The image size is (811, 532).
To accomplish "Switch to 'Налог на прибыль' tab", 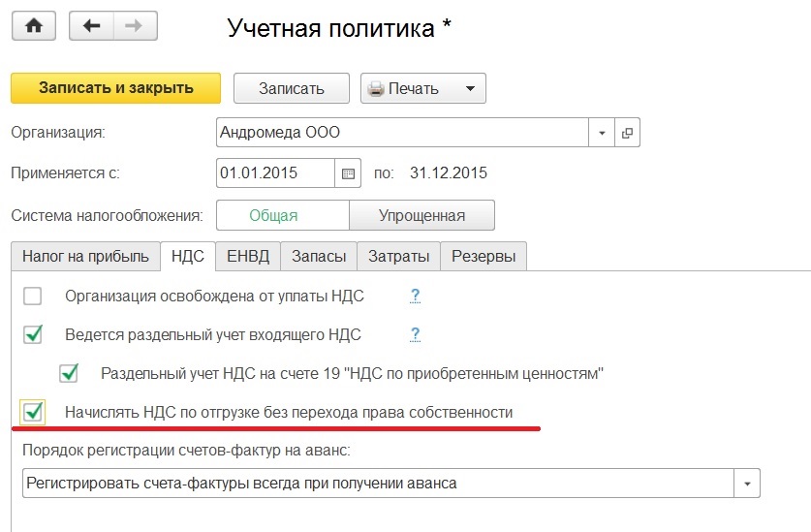I will point(85,256).
